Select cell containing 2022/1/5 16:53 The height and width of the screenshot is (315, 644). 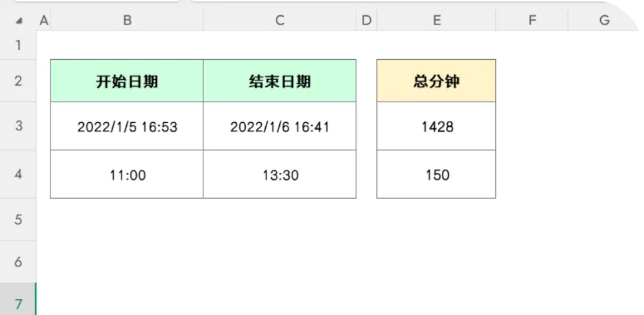(127, 126)
